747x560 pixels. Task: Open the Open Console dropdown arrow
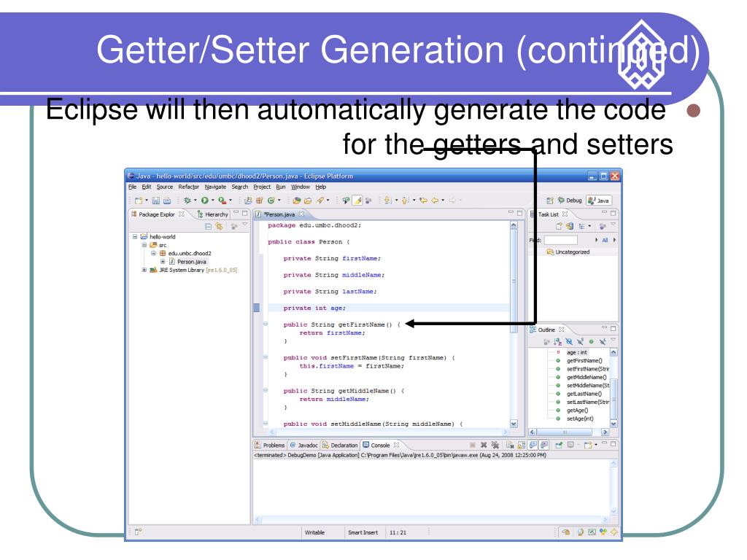[596, 446]
